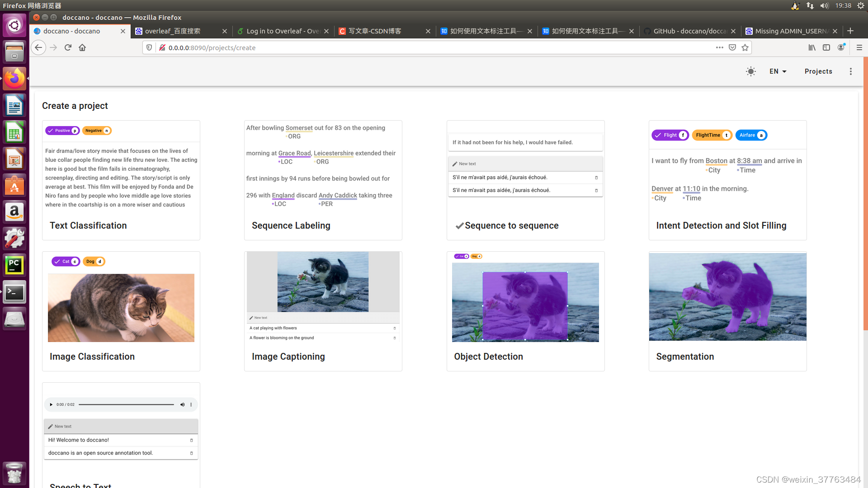This screenshot has width=868, height=488.
Task: Open the three-dot menu in doccano header
Action: pyautogui.click(x=850, y=71)
